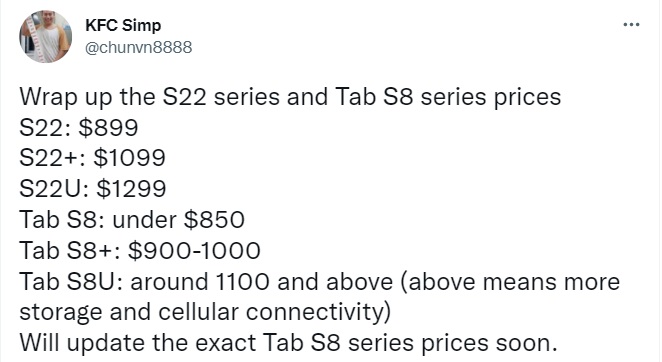Click the $1099 price text
The image size is (662, 362).
130,158
